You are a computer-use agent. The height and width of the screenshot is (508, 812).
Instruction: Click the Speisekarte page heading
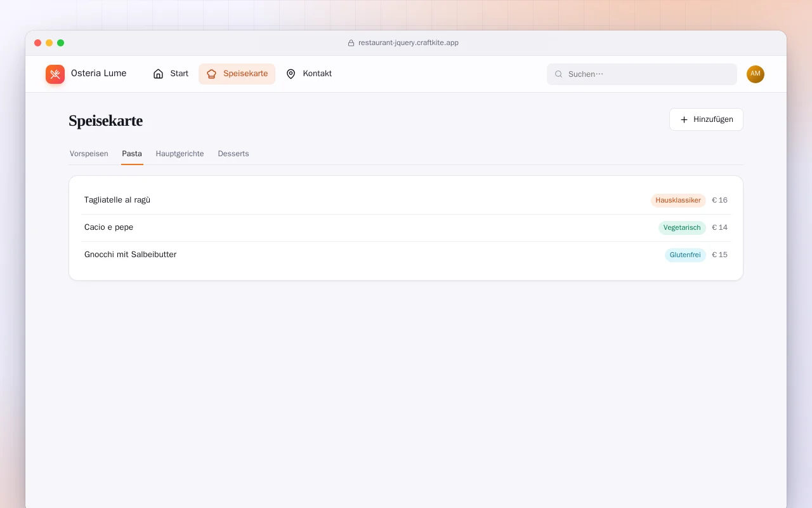coord(106,121)
